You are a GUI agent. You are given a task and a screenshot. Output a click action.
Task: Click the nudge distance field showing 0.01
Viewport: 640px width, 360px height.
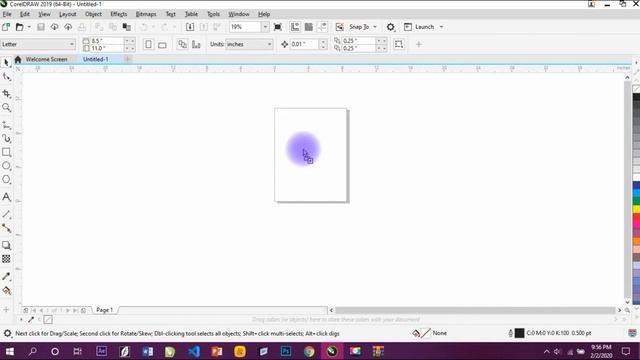304,44
